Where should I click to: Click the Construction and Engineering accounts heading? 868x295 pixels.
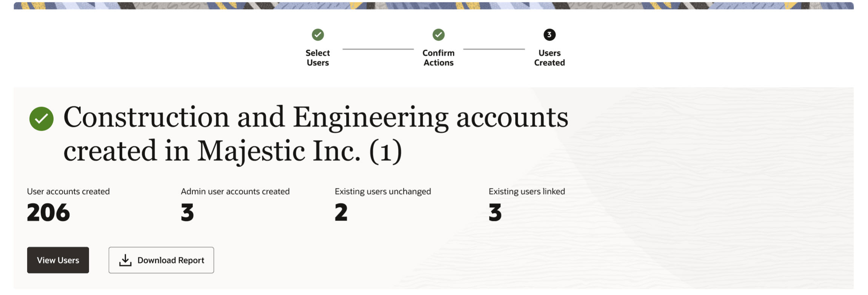[315, 134]
